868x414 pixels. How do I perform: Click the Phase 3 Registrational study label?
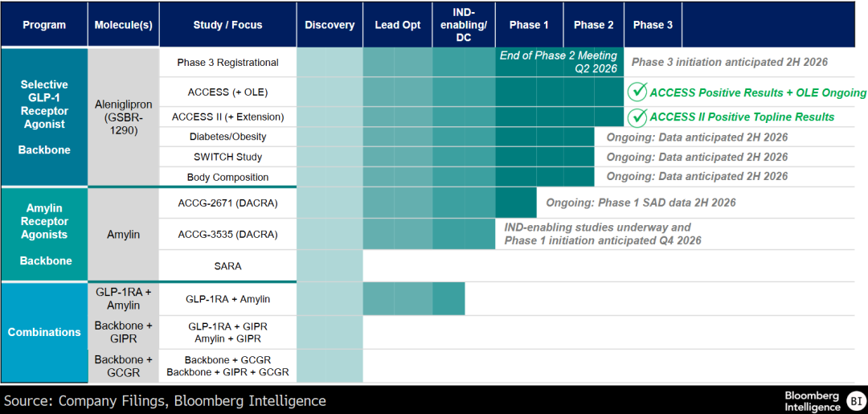click(227, 63)
